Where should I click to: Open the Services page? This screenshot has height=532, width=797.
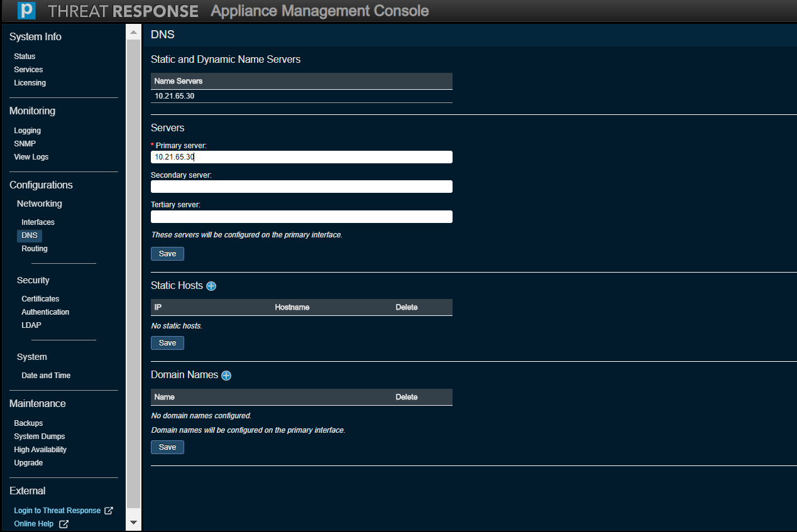coord(28,70)
